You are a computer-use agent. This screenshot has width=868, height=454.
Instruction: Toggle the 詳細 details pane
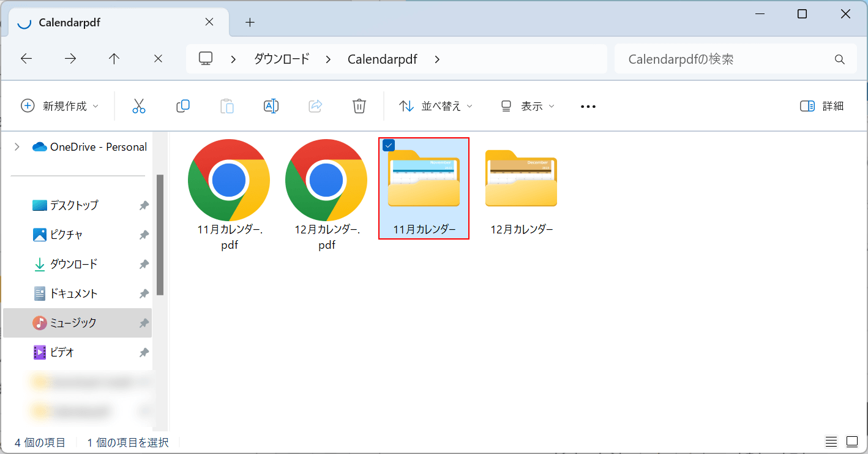tap(822, 106)
